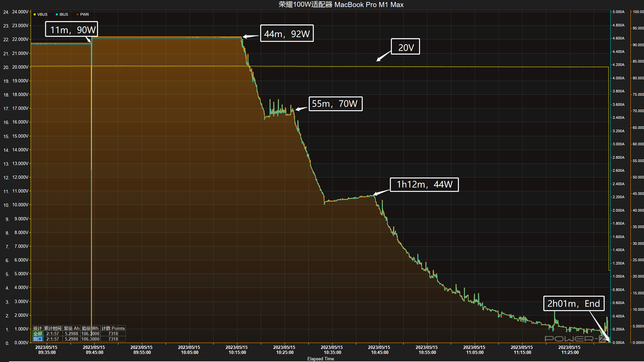
Task: Click the '44m, 92W' annotation label
Action: point(287,34)
